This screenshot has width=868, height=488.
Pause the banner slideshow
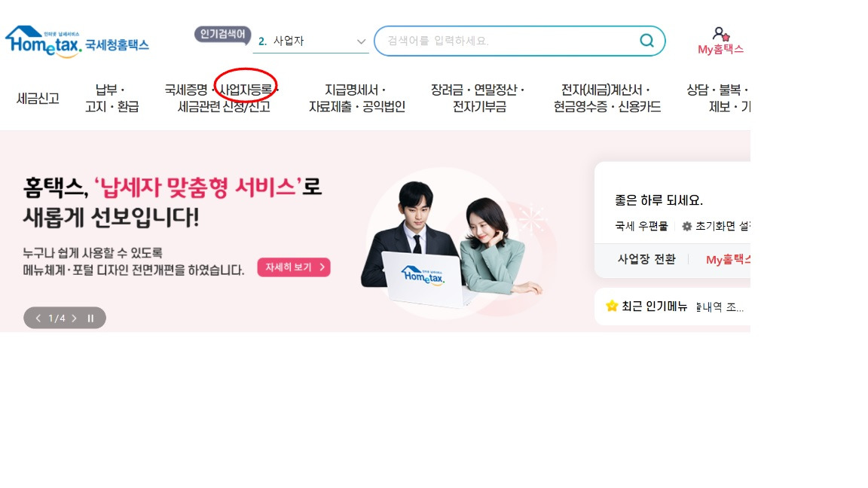[x=90, y=318]
